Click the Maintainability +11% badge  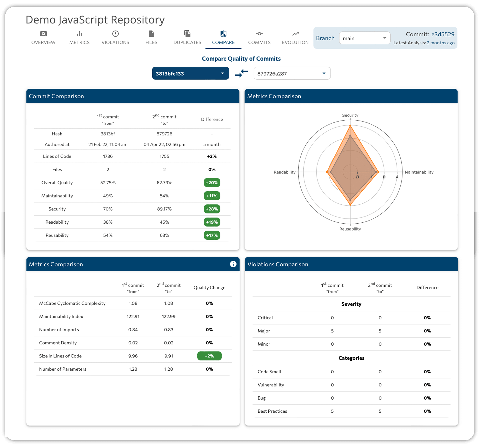(212, 196)
